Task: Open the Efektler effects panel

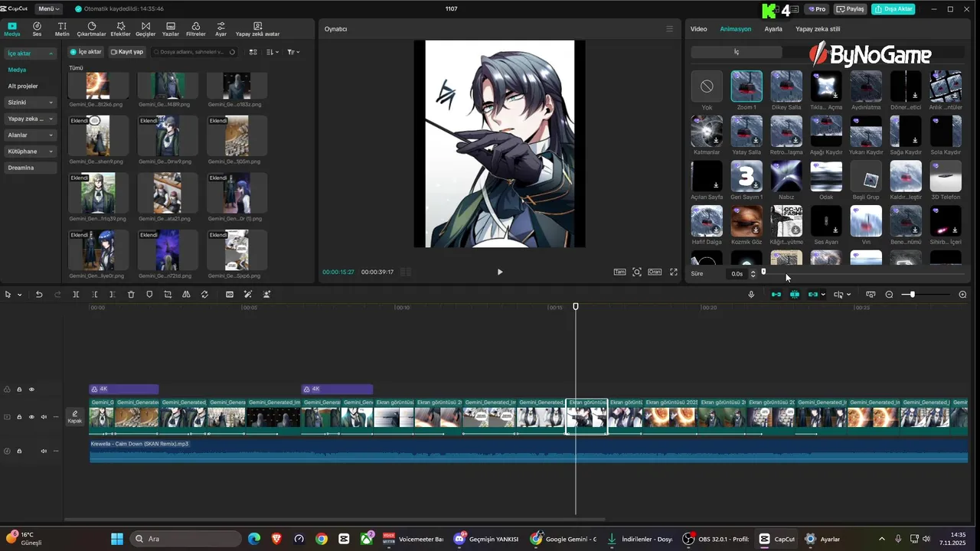Action: point(120,29)
